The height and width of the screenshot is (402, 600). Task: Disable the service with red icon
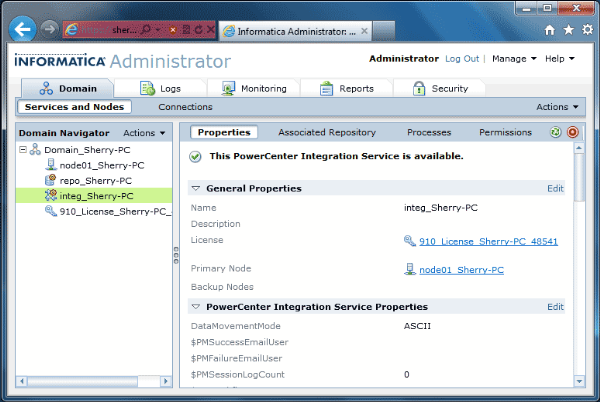(x=573, y=132)
